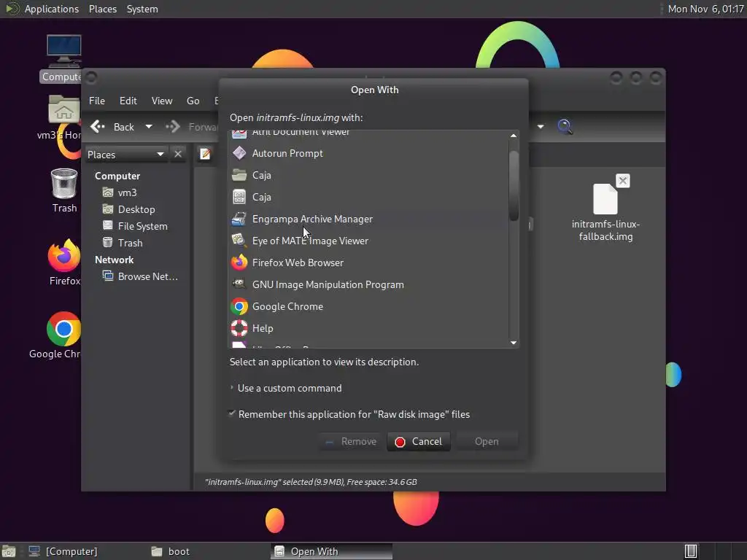Open Back history dropdown arrow
The image size is (747, 560).
click(149, 127)
